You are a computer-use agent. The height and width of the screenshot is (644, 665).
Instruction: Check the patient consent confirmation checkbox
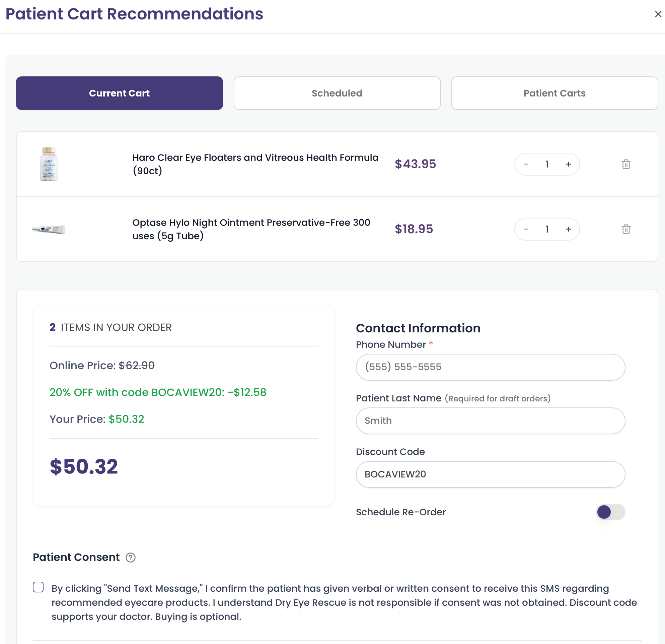38,587
